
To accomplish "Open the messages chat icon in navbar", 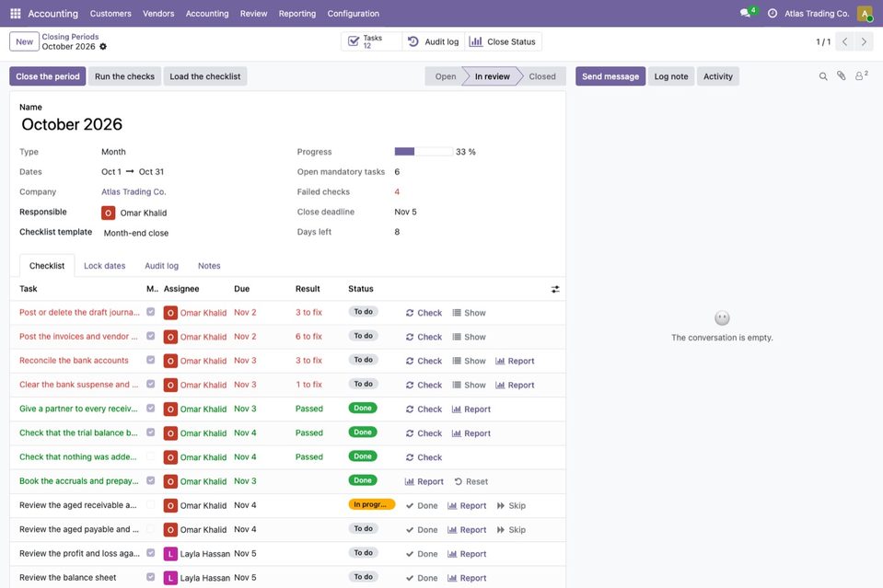I will (x=746, y=13).
